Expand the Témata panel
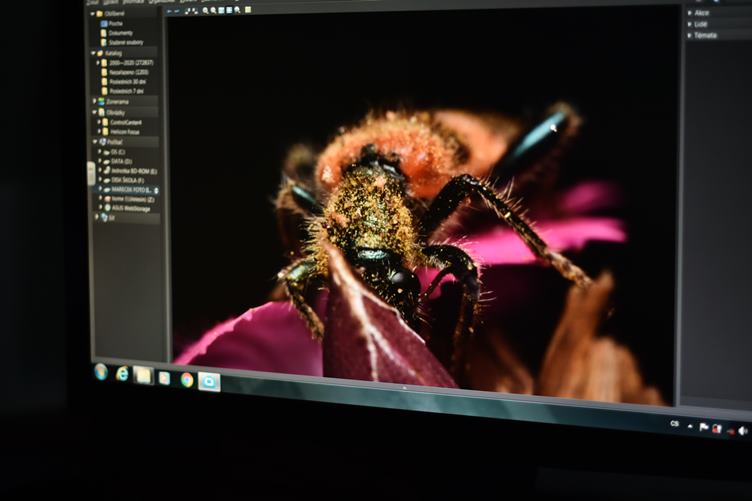The height and width of the screenshot is (501, 752). (x=690, y=35)
